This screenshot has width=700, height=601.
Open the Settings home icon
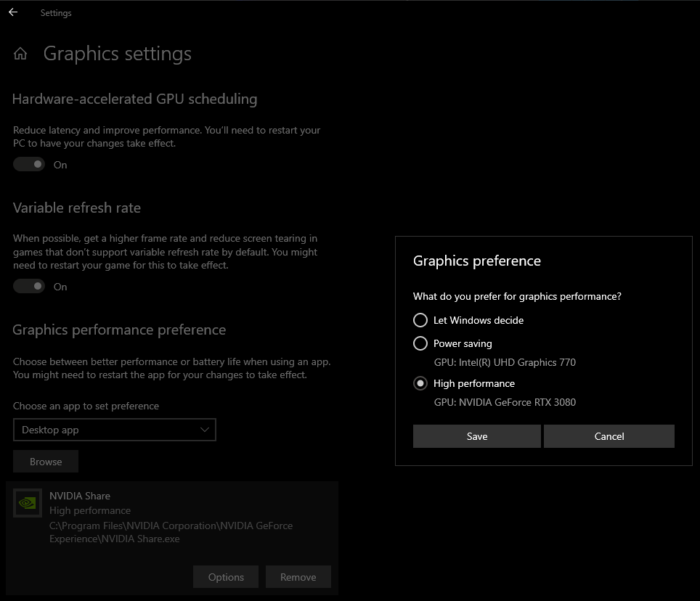coord(20,54)
